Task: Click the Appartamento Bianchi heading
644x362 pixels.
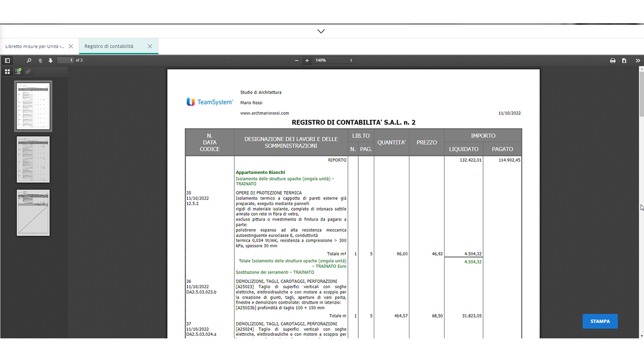Action: click(x=260, y=172)
